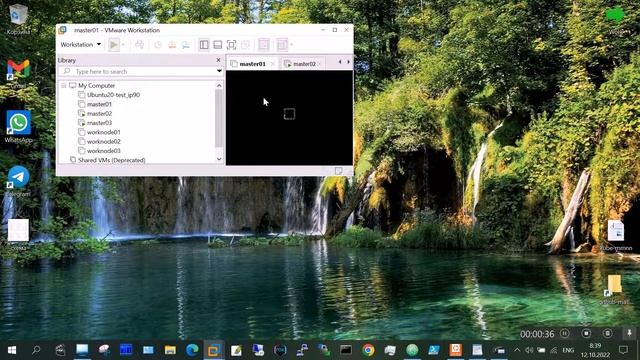The width and height of the screenshot is (640, 360).
Task: Click the message log icon in status bar
Action: (x=338, y=171)
